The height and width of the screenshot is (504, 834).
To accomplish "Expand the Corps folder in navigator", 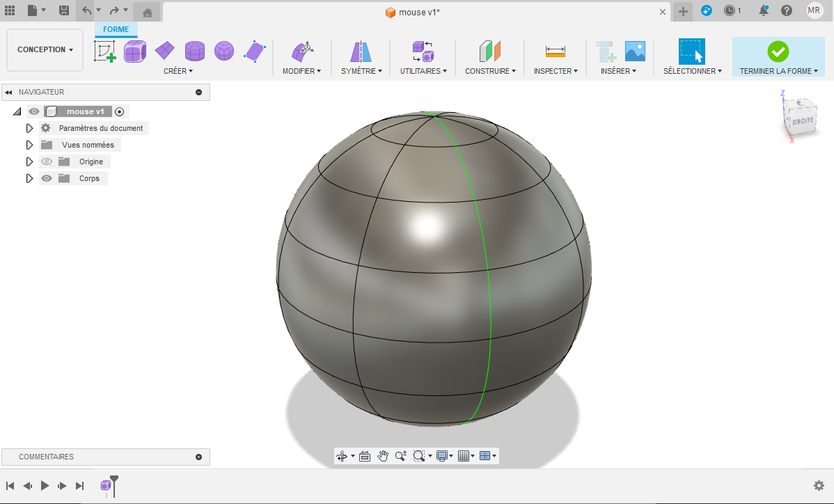I will point(29,178).
